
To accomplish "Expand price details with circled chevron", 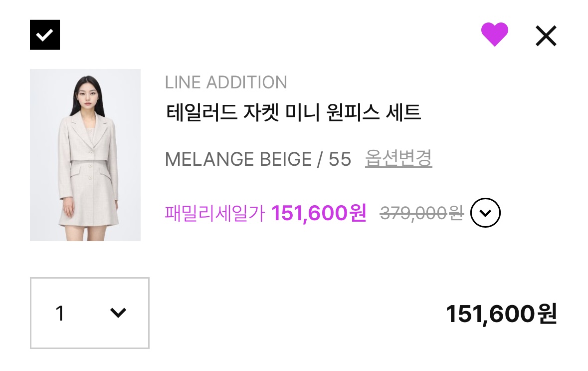I will 485,213.
